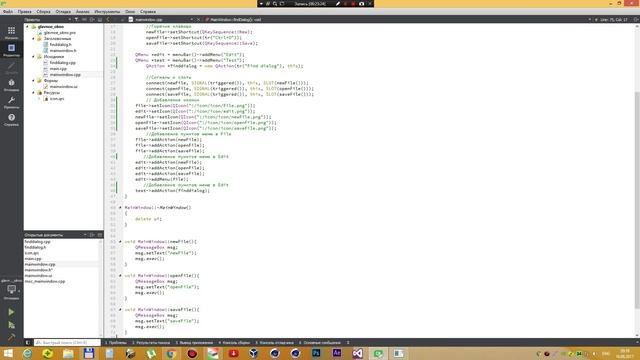Viewport: 640px width, 360px height.
Task: Expand the icon.qrc resource node
Action: (40, 99)
